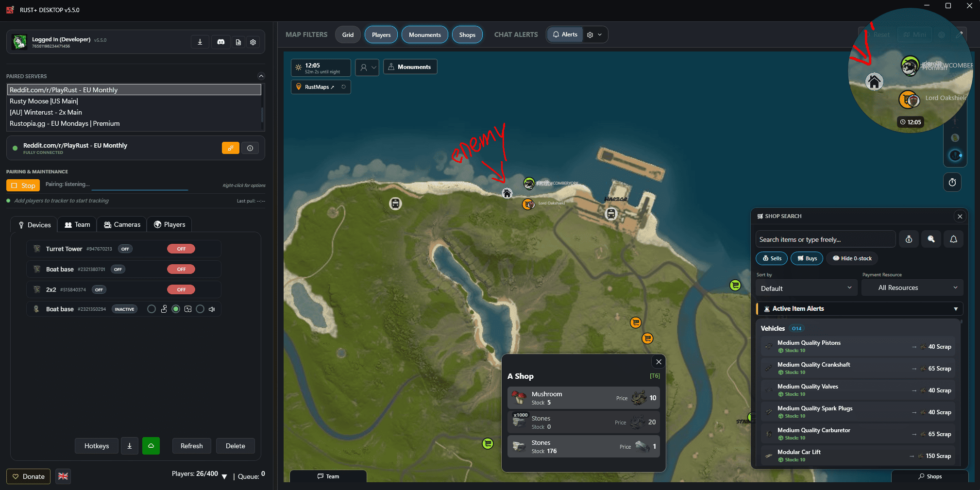This screenshot has height=490, width=980.
Task: Toggle the Buys filter in Shop Search
Action: coord(807,258)
